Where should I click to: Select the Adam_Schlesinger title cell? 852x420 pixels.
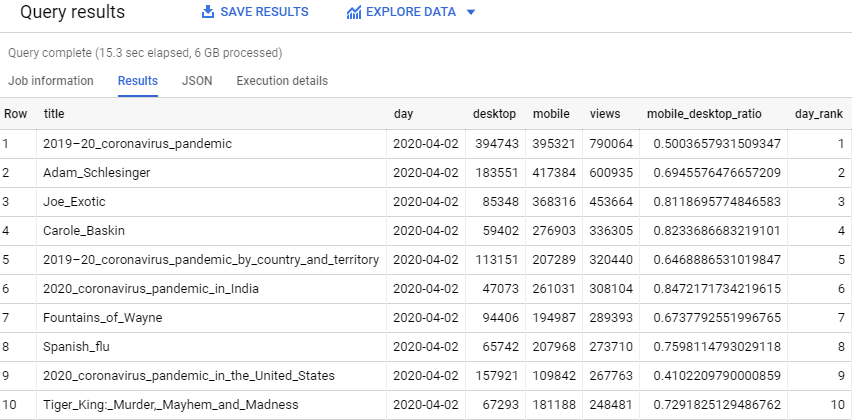click(x=97, y=173)
